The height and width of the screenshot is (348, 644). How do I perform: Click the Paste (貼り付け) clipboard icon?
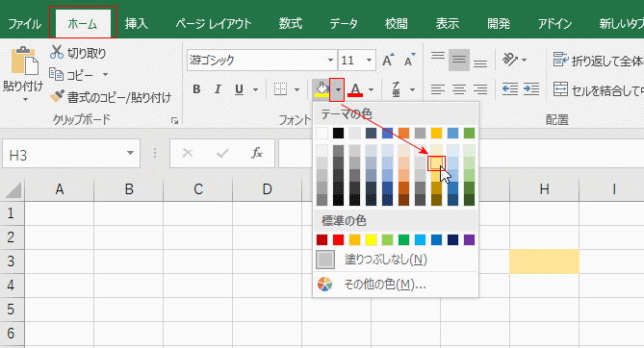tap(23, 61)
